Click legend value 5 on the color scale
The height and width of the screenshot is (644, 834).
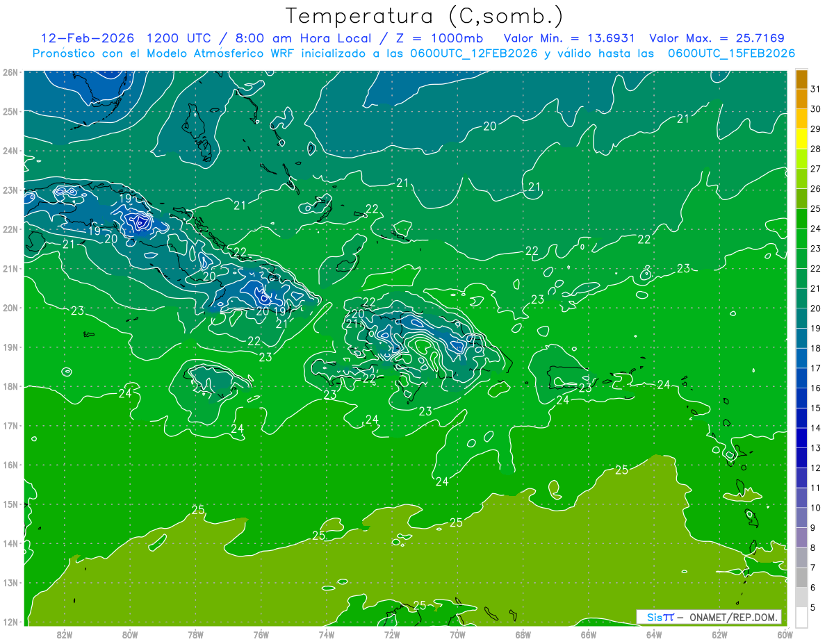coord(812,607)
